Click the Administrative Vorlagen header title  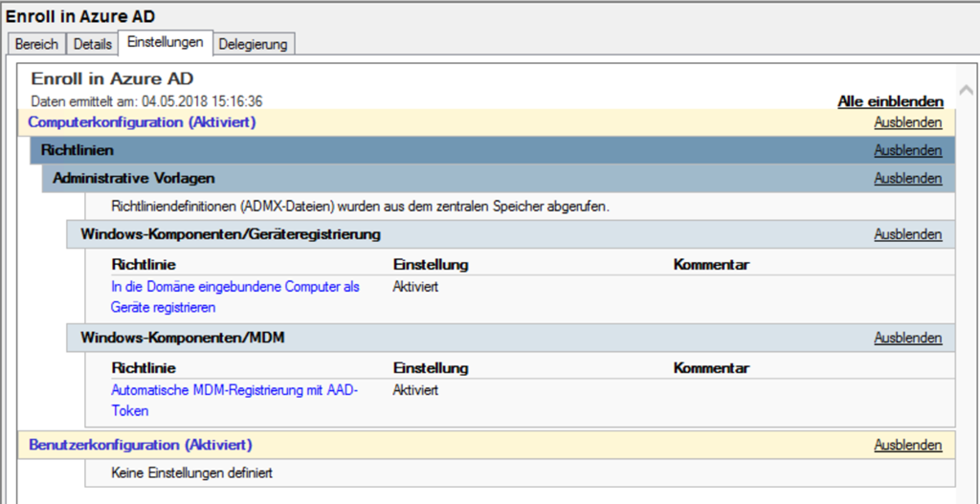133,178
